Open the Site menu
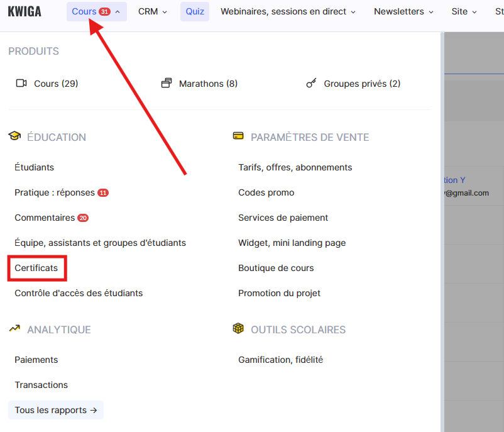504x432 pixels. 464,11
